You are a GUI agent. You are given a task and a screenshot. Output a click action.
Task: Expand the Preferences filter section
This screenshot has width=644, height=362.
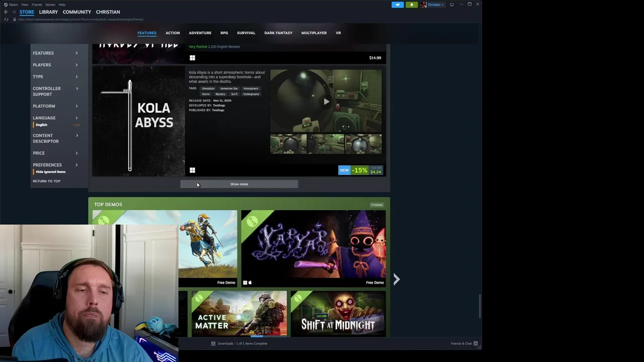[x=56, y=165]
